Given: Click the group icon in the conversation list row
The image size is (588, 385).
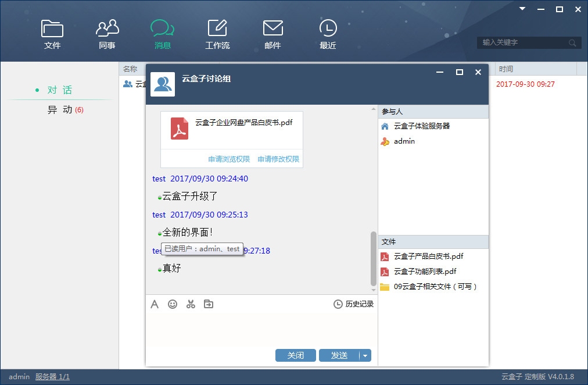Looking at the screenshot, I should click(128, 84).
